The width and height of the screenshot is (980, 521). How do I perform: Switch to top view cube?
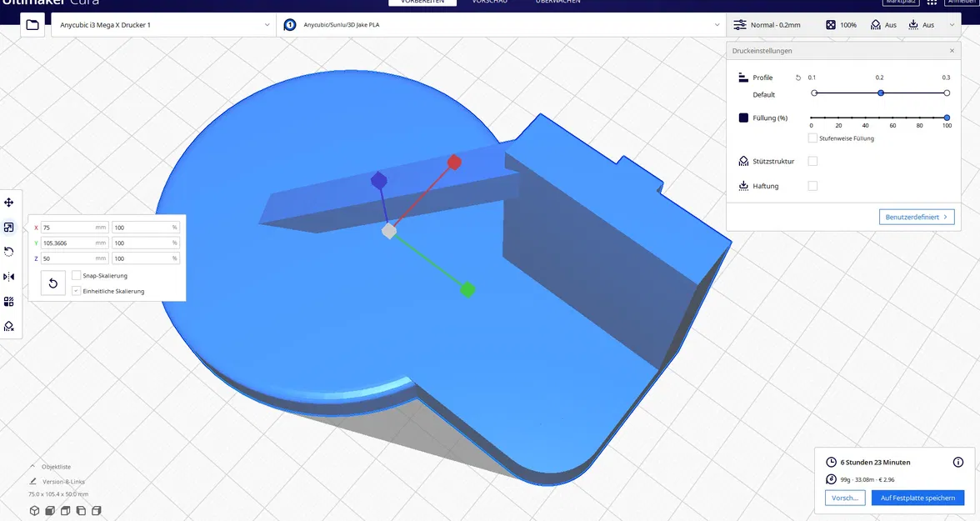(66, 510)
